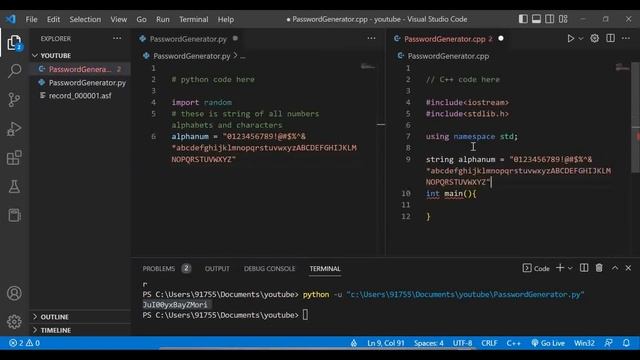Open the Extensions view

coord(14,158)
